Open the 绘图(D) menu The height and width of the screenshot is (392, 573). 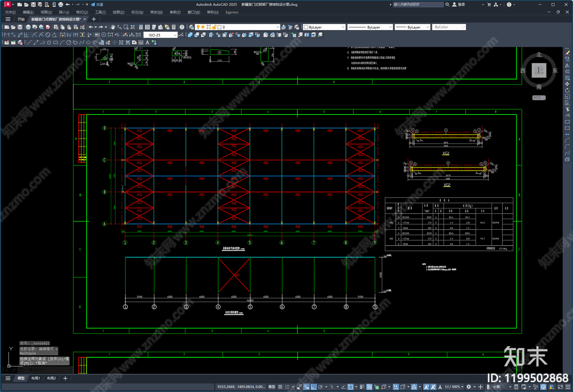point(119,12)
